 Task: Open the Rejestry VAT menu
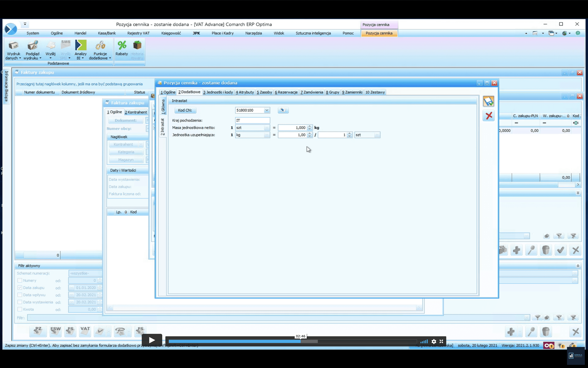click(138, 33)
